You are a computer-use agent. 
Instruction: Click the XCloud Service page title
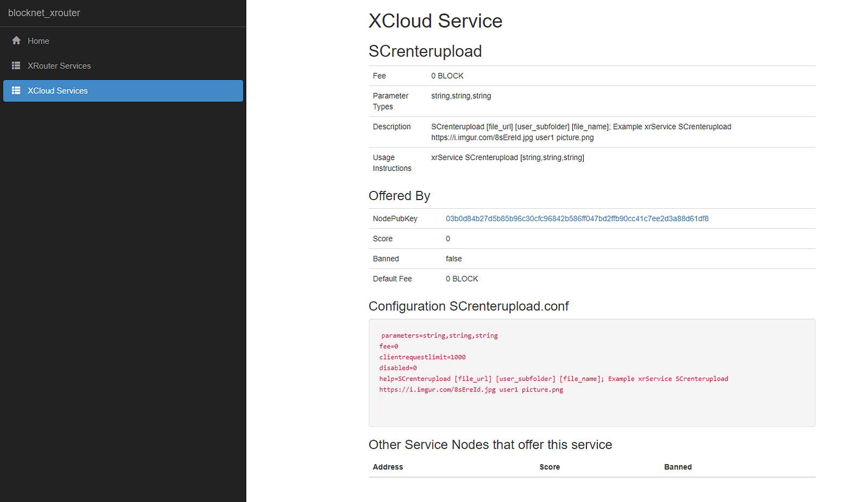435,21
